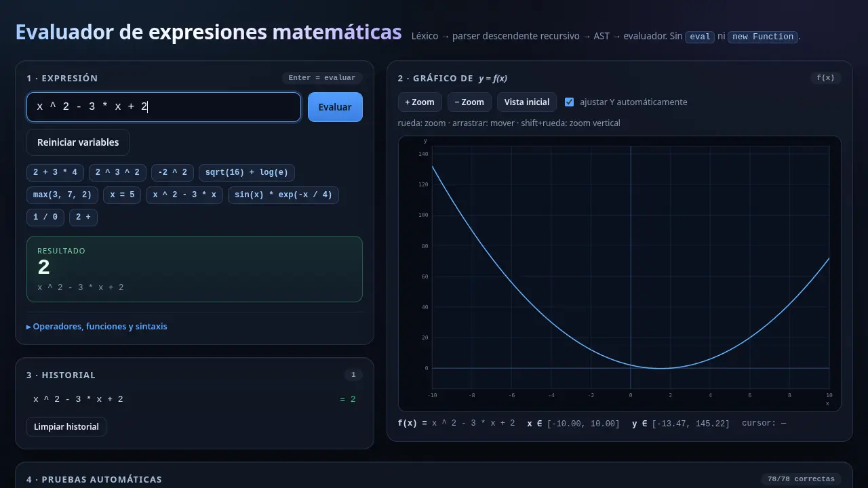
Task: Click the history count badge '1'
Action: click(353, 375)
